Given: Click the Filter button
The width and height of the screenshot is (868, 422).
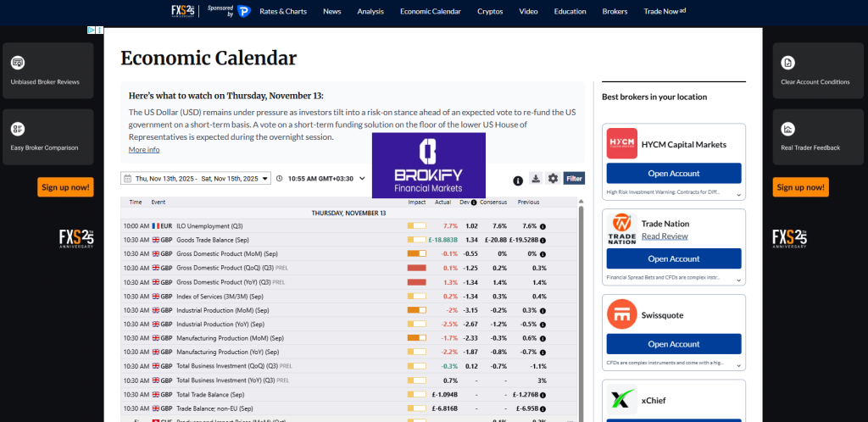Looking at the screenshot, I should coord(574,179).
